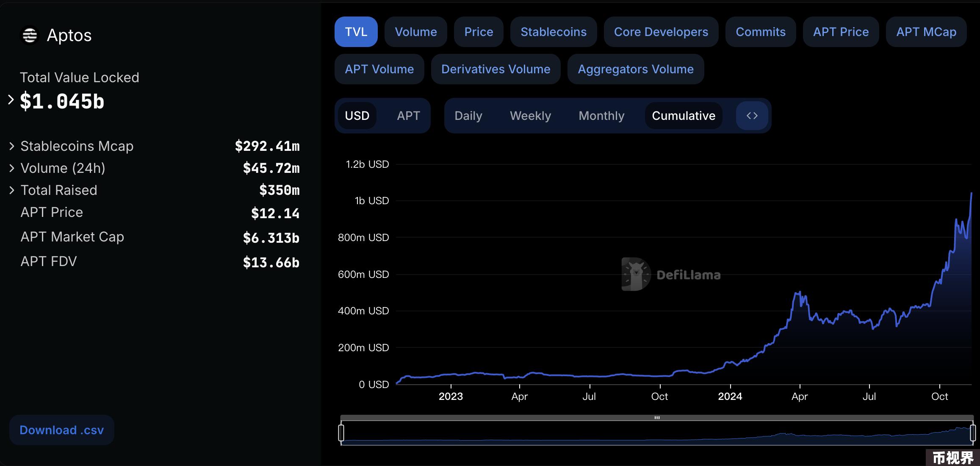Image resolution: width=980 pixels, height=466 pixels.
Task: Click the Aptos logo icon
Action: click(30, 35)
